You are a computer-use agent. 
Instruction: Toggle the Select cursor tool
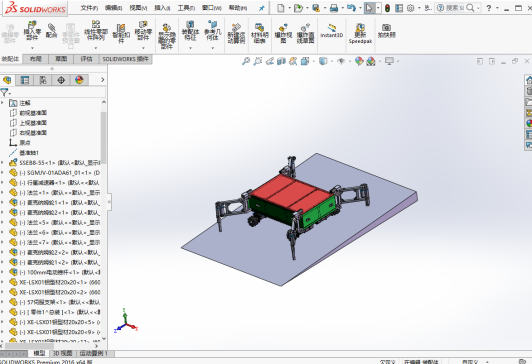369,8
